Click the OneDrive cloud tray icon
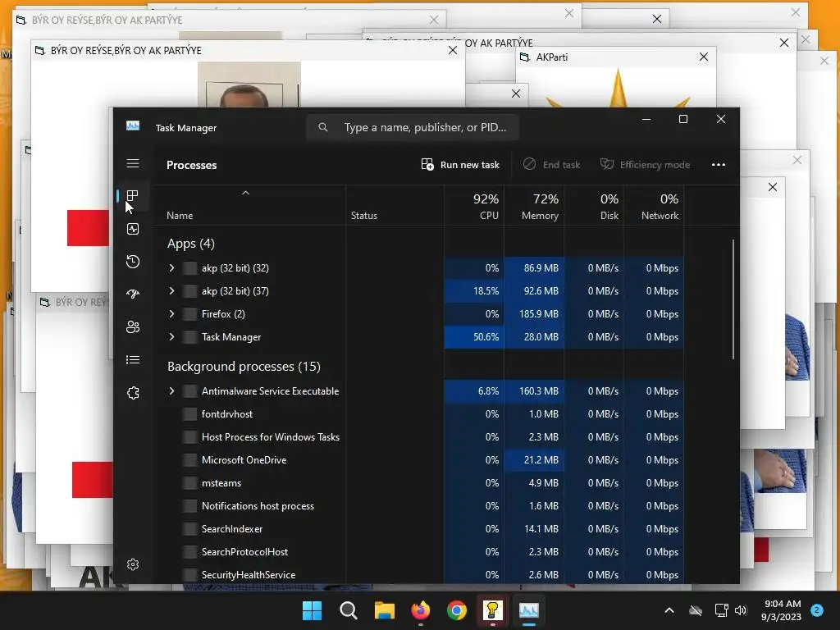 pos(696,610)
